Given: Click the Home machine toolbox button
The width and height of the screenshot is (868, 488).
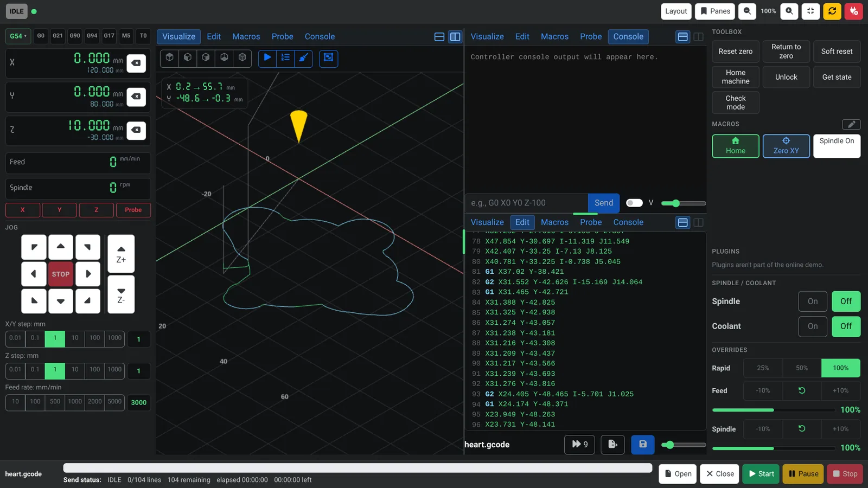Looking at the screenshot, I should tap(736, 77).
